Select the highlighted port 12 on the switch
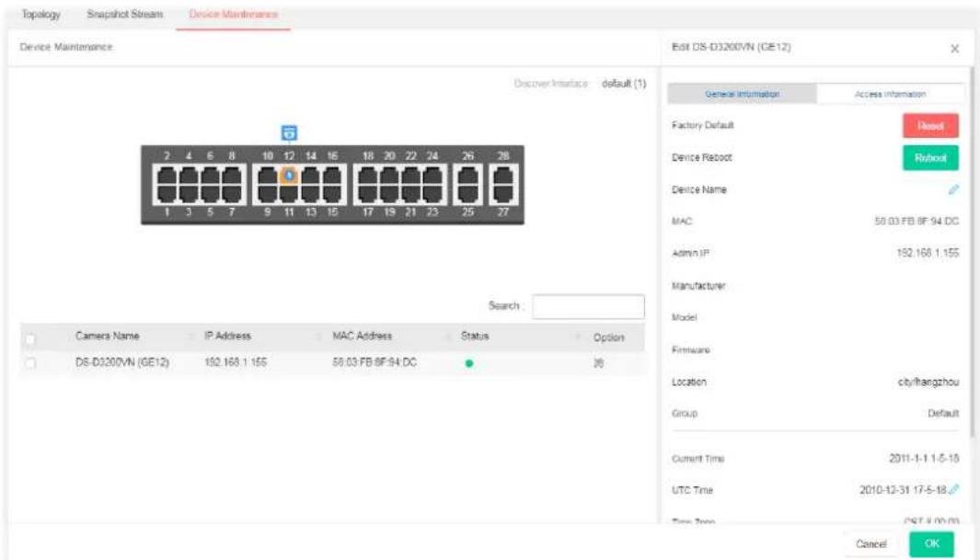Viewport: 980px width, 560px height. pos(289,176)
